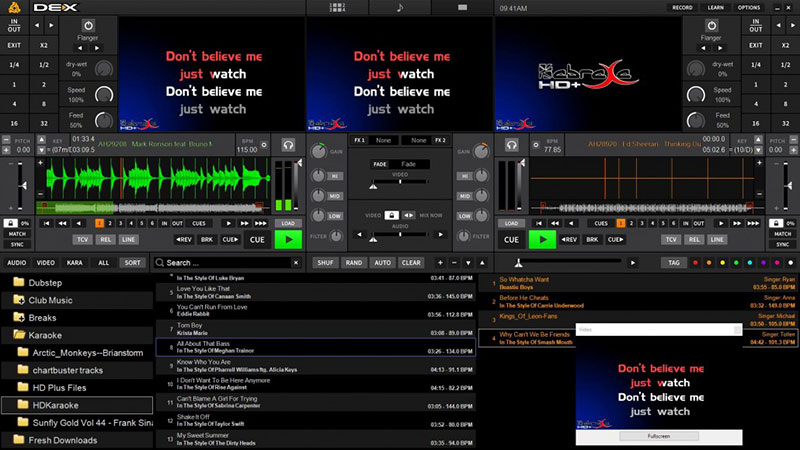Click the left deck headphone cue icon

(x=288, y=145)
